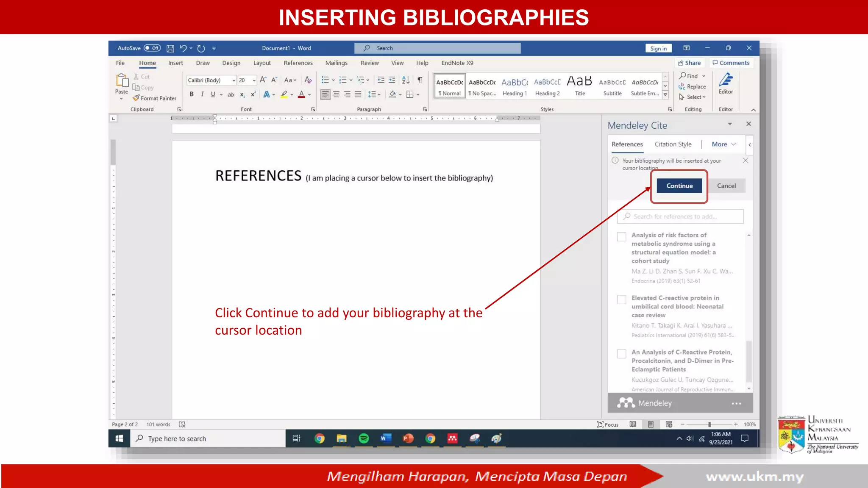Check the Analysis of C-Reactive Protein, Procalcitonin reference
The image size is (868, 488).
(x=621, y=354)
